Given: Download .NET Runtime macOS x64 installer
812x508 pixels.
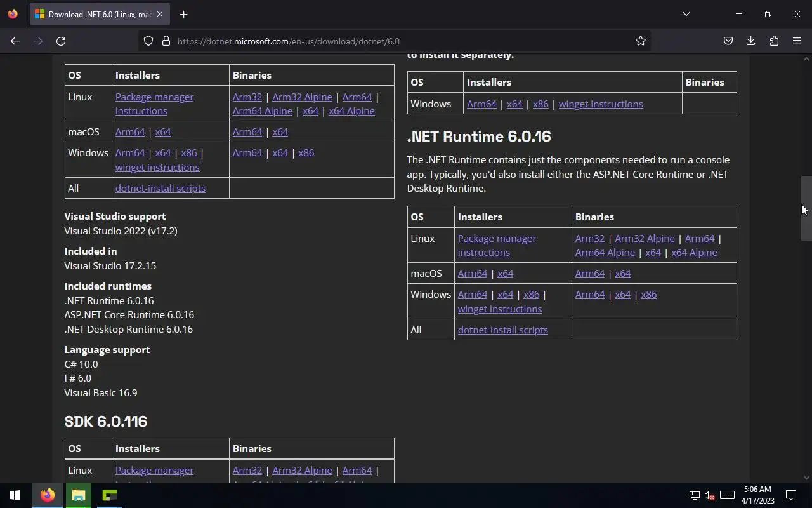Looking at the screenshot, I should pos(505,273).
